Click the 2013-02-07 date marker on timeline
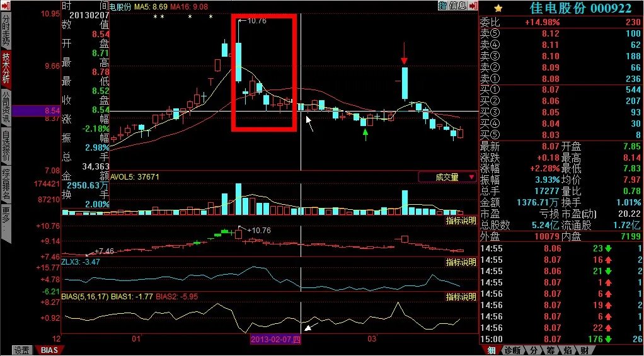 point(277,340)
